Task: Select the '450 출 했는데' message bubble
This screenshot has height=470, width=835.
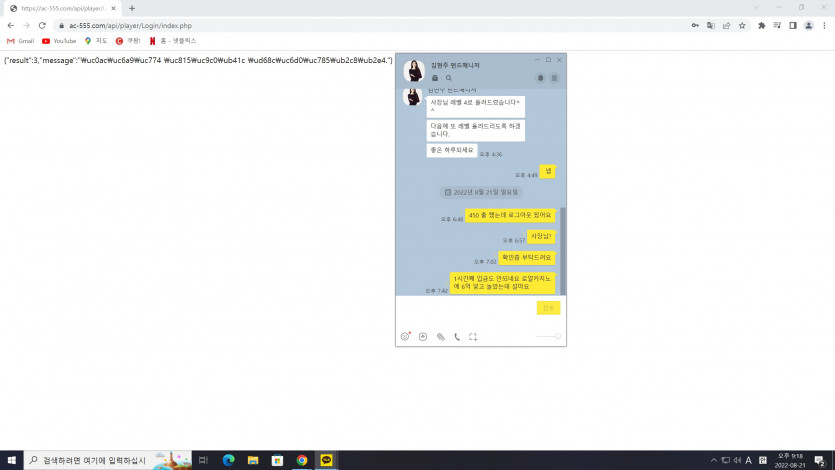Action: 510,215
